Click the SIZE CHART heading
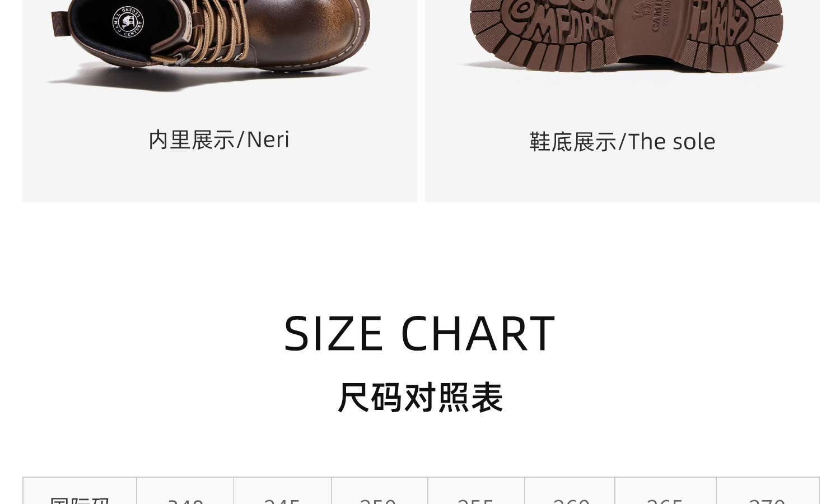The height and width of the screenshot is (504, 840). [x=419, y=334]
